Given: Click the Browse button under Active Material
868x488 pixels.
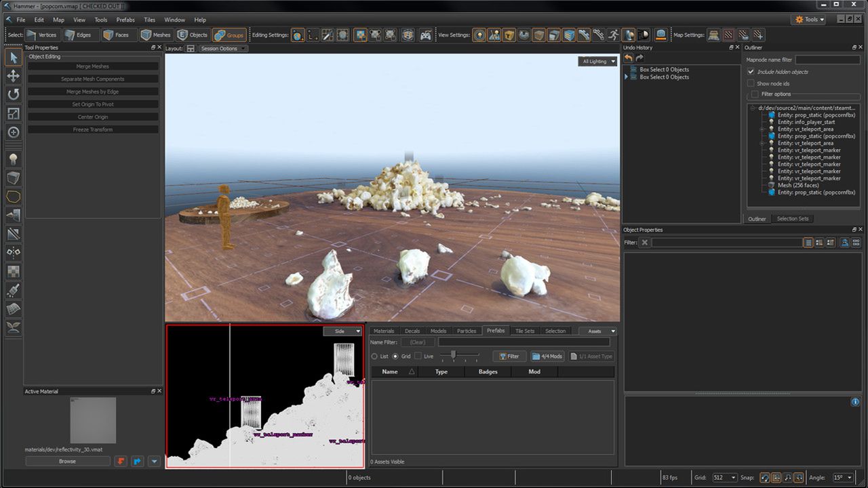Looking at the screenshot, I should 67,462.
